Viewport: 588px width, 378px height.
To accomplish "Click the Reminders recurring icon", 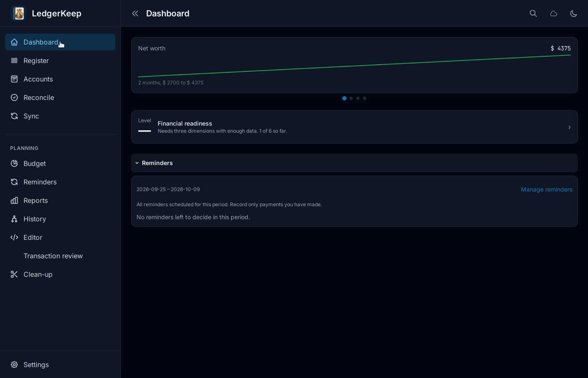I will coord(14,182).
